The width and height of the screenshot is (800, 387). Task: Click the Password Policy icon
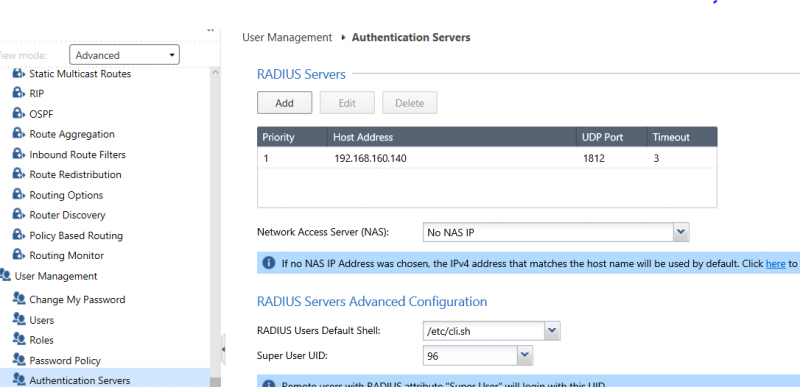tap(19, 360)
